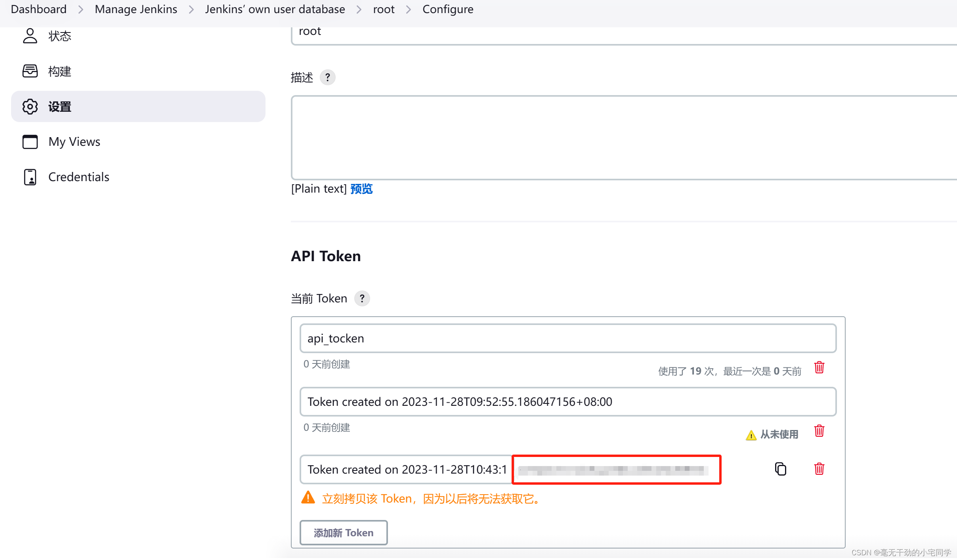Open help for the 描述 field
The image size is (957, 560).
(x=327, y=77)
